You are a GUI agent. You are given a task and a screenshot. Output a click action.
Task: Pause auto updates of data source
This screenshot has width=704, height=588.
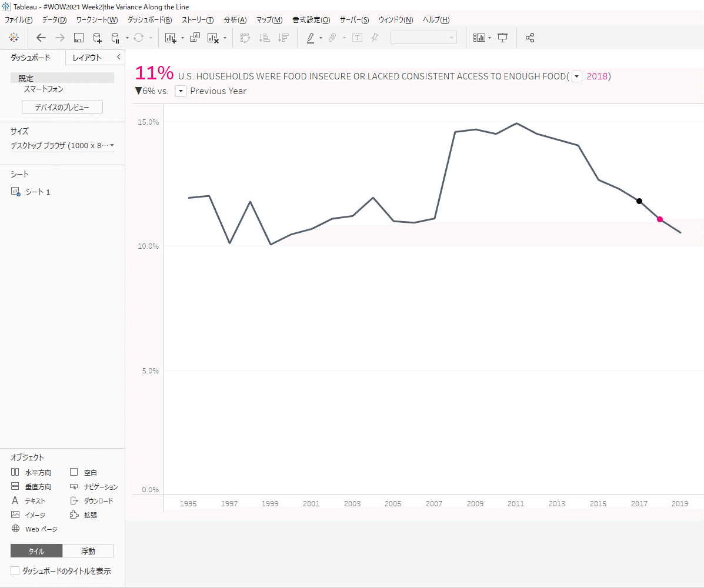[x=115, y=38]
